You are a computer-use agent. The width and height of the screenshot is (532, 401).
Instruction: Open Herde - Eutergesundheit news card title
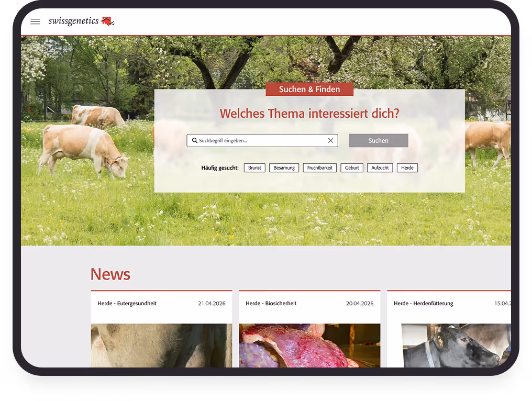(127, 303)
